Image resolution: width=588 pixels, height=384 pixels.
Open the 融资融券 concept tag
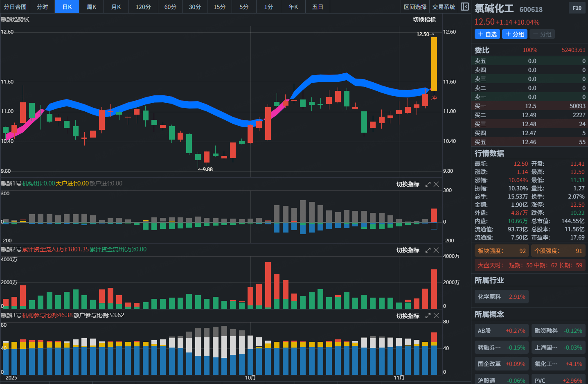(558, 331)
